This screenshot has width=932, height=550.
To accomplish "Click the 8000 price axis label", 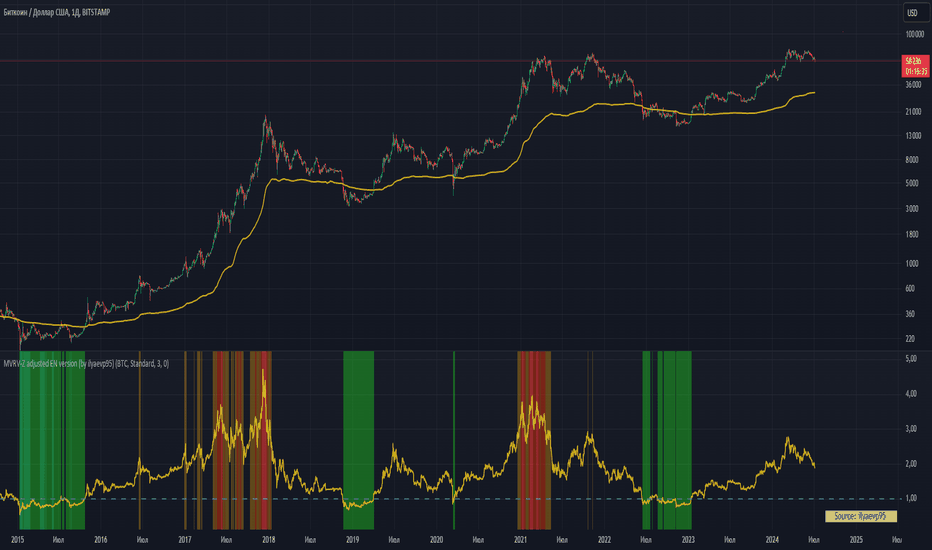I will coord(912,160).
